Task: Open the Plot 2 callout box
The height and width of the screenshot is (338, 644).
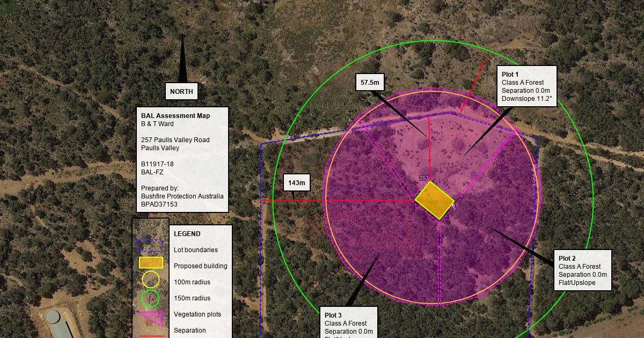Action: (x=582, y=270)
